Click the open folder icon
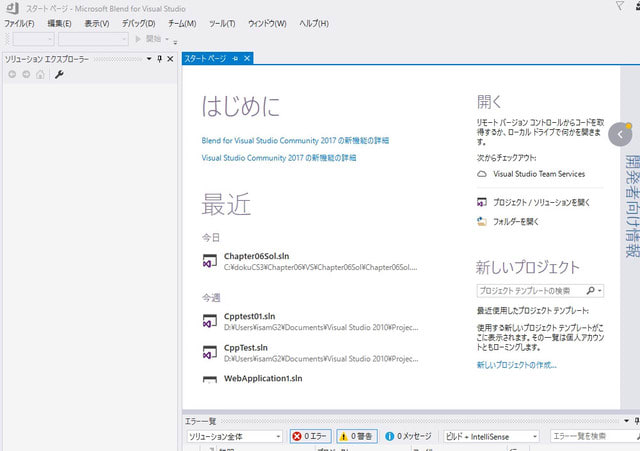 click(x=482, y=221)
